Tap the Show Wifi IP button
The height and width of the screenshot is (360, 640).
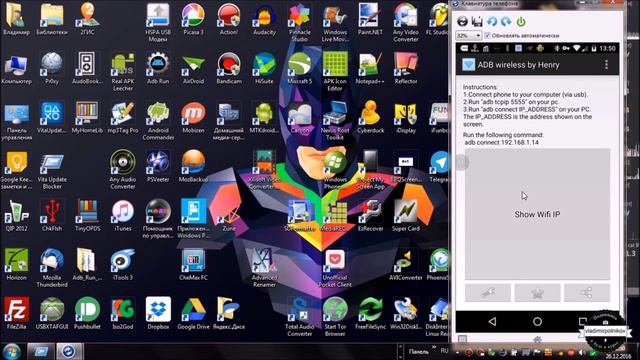coord(537,214)
